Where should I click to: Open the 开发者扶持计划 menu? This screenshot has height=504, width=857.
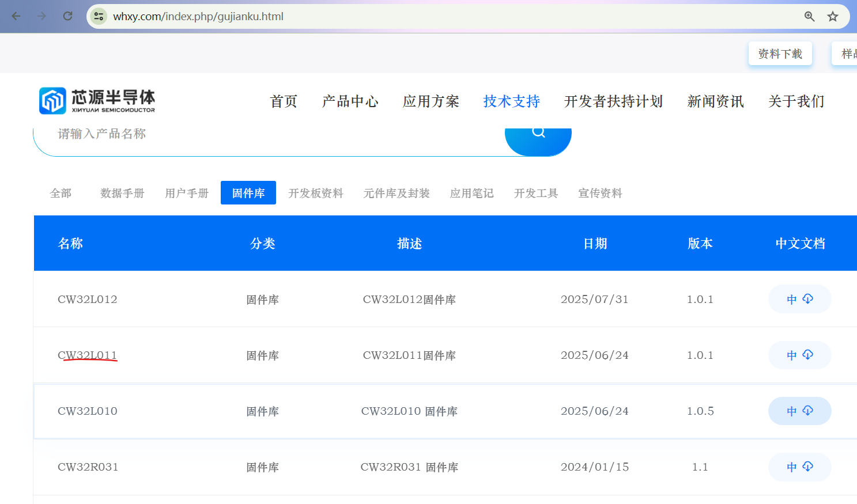(x=614, y=101)
